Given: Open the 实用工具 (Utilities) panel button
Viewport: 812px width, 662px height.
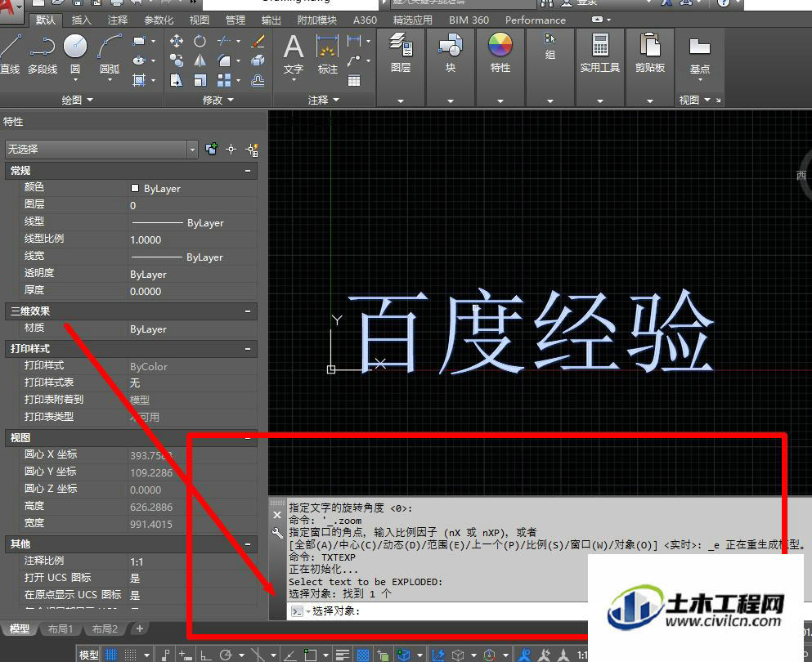Looking at the screenshot, I should click(x=599, y=53).
